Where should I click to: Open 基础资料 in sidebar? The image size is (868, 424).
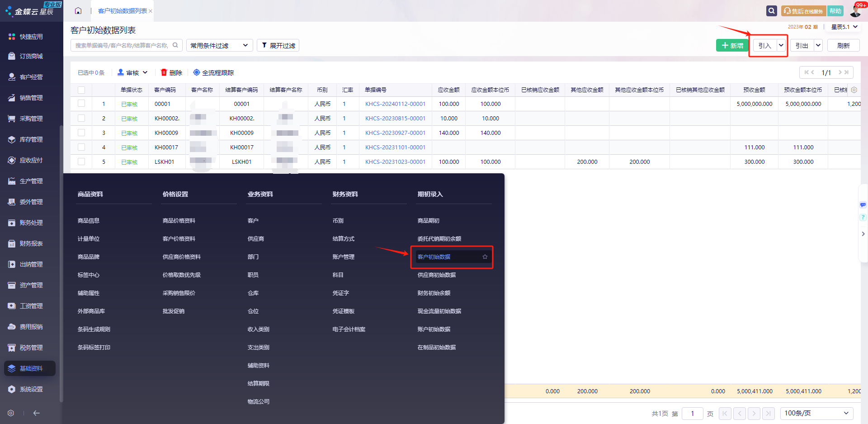(30, 368)
